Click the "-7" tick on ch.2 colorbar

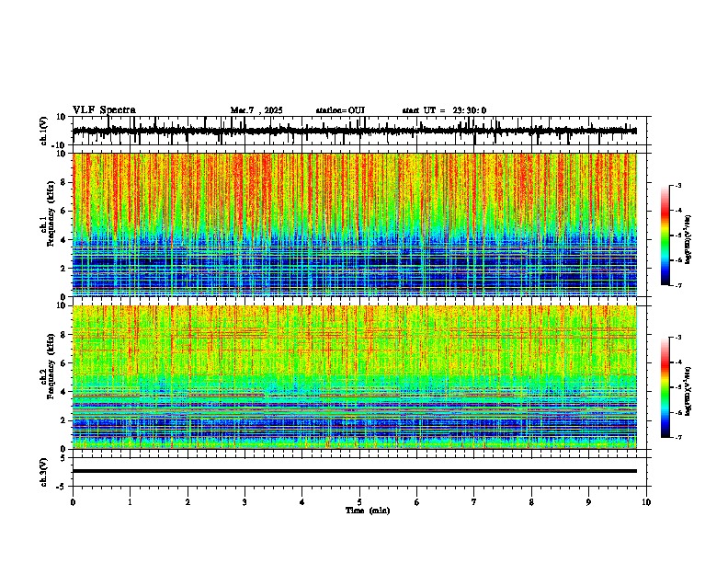pos(677,437)
